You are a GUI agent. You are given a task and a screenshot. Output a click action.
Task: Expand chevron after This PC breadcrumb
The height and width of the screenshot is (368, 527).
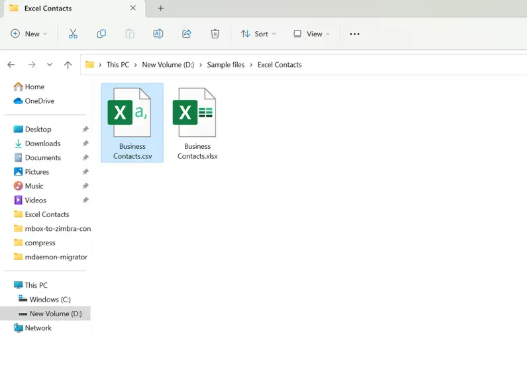pyautogui.click(x=135, y=65)
